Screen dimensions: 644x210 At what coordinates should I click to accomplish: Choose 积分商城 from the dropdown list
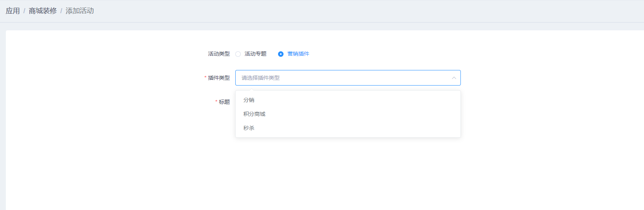pos(254,114)
